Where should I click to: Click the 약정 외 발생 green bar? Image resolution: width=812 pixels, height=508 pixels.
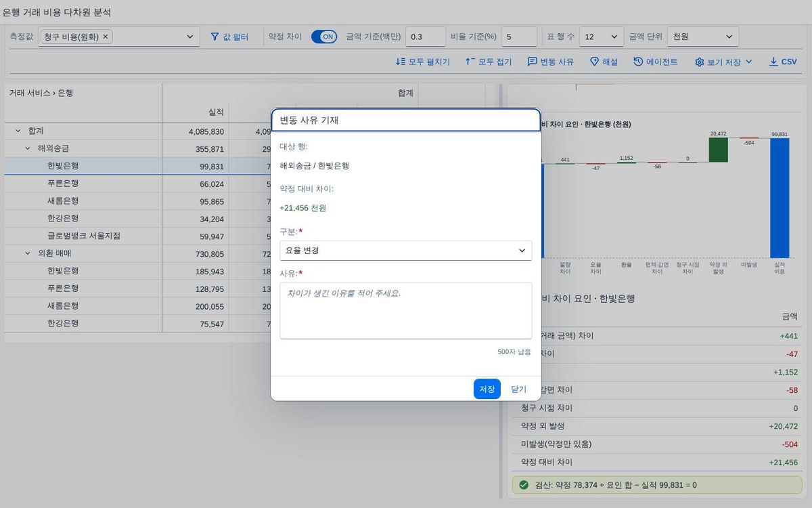[718, 150]
